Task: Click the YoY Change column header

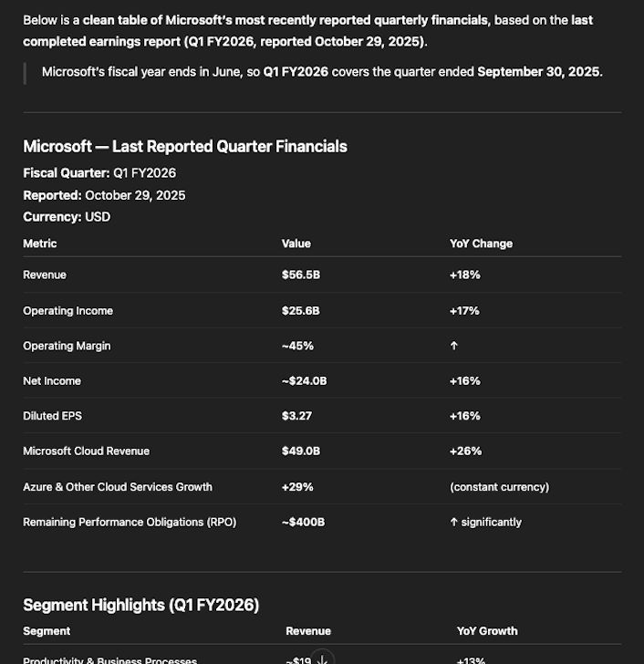Action: (481, 244)
